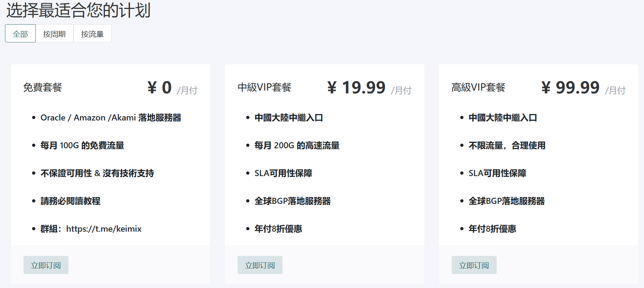This screenshot has height=288, width=644.
Task: Click the 選擇最適合您的計劃 heading
Action: (x=78, y=10)
